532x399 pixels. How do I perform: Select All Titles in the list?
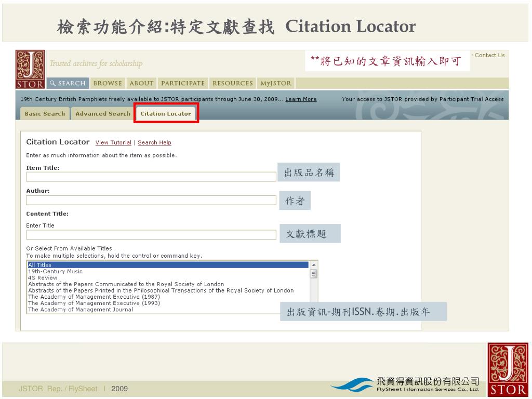click(168, 265)
